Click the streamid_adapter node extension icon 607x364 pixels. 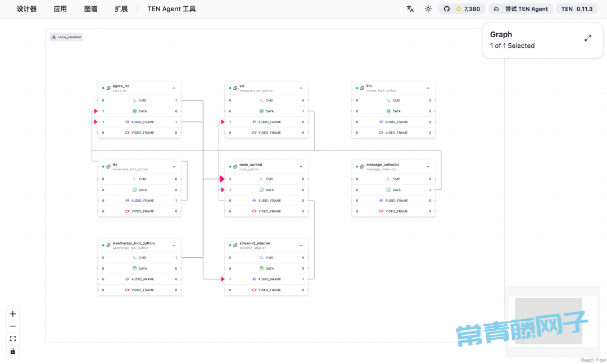pyautogui.click(x=235, y=245)
